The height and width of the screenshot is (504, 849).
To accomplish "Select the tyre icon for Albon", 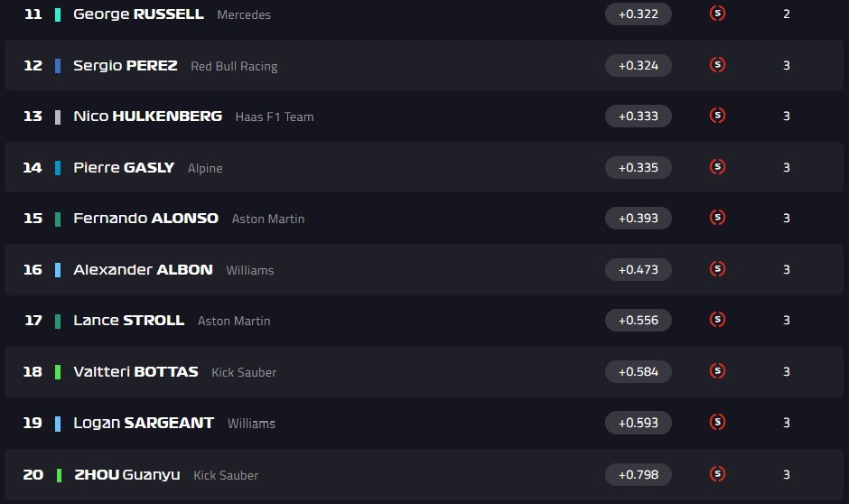I will tap(718, 269).
